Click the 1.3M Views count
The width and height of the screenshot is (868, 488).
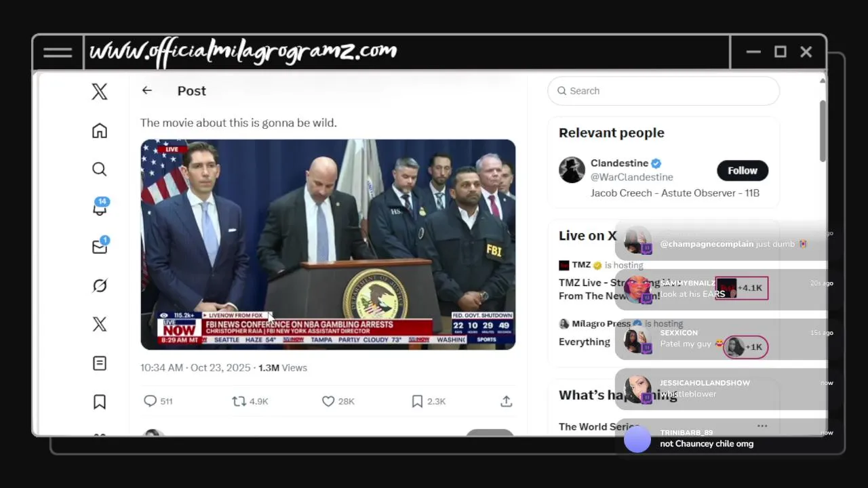pos(283,367)
